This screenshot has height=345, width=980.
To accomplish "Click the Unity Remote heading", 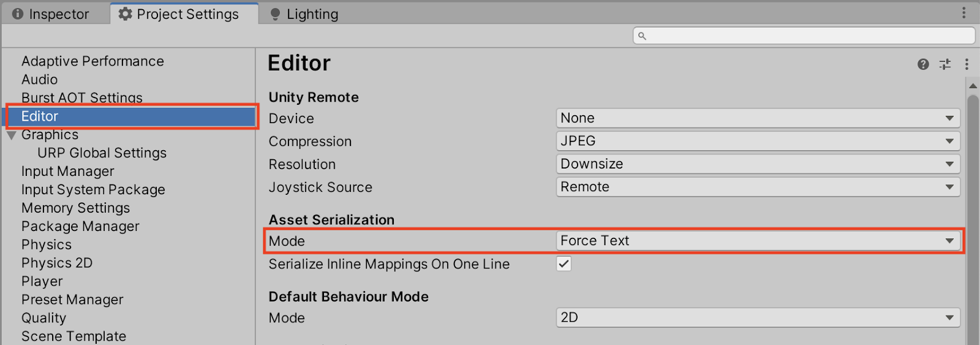I will [314, 97].
